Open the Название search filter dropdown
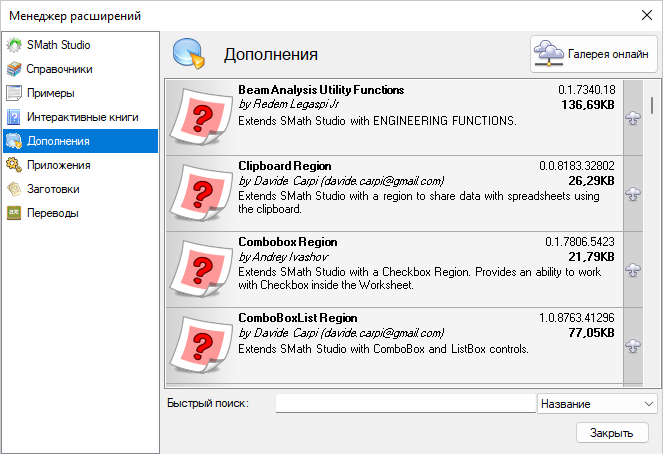 (x=597, y=404)
